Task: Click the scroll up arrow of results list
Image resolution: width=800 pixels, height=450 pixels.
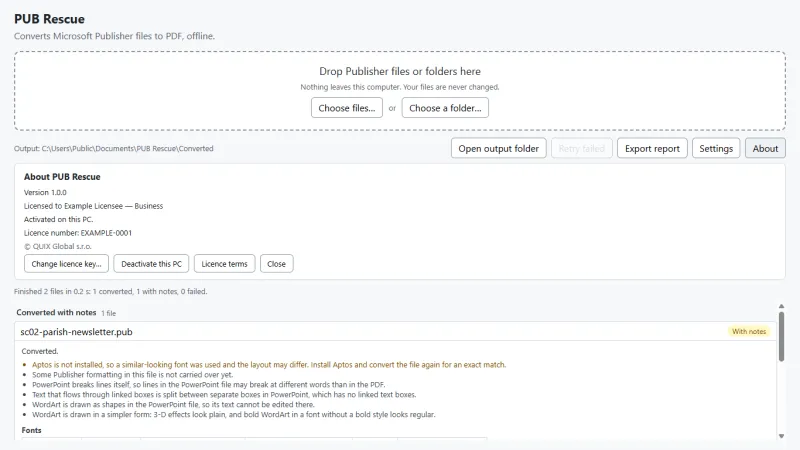Action: pyautogui.click(x=781, y=306)
